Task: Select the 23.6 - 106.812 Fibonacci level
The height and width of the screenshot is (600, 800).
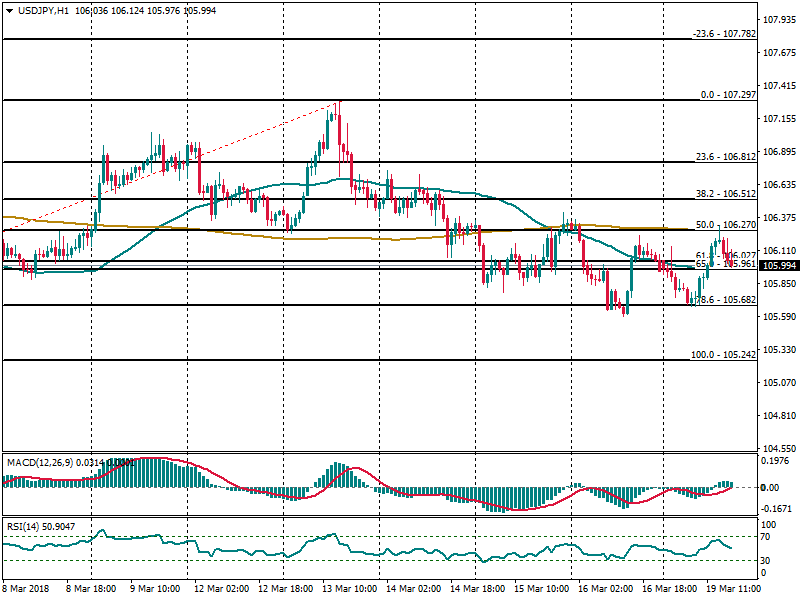Action: click(x=724, y=157)
